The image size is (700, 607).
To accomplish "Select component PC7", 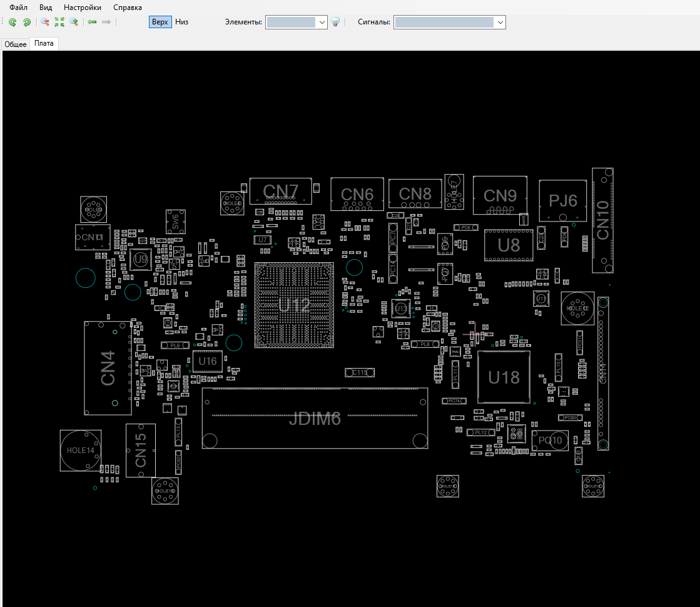I will [x=393, y=238].
